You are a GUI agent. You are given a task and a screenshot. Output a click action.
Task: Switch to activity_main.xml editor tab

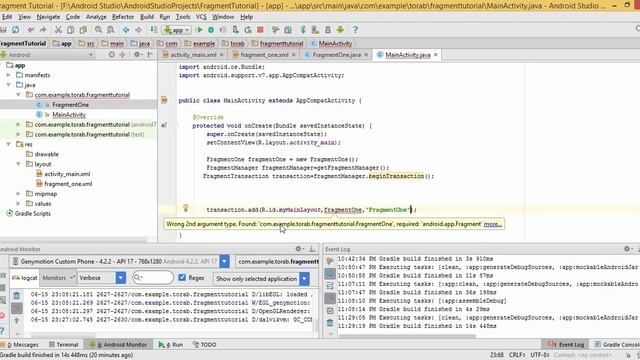pyautogui.click(x=193, y=55)
